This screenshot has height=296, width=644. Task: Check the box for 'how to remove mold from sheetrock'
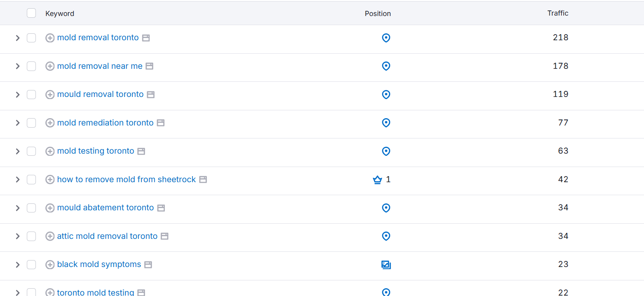pos(31,180)
